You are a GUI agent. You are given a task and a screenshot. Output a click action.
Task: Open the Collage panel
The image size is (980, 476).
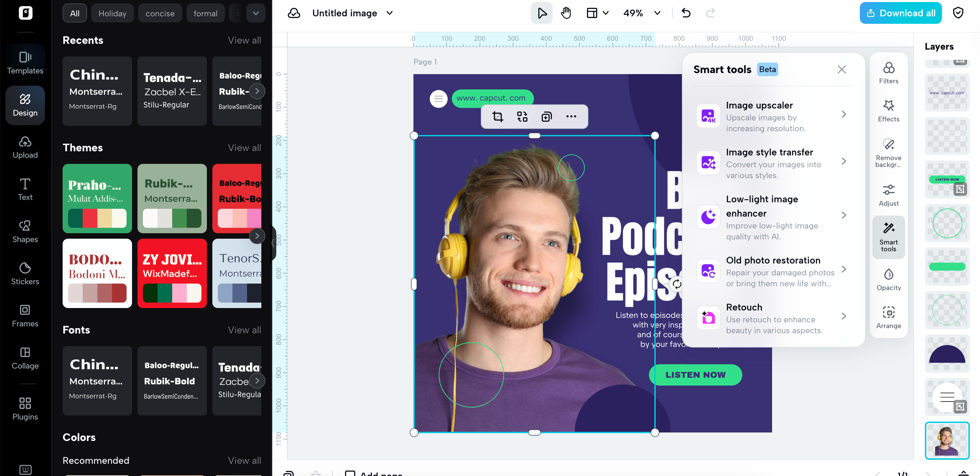coord(25,358)
